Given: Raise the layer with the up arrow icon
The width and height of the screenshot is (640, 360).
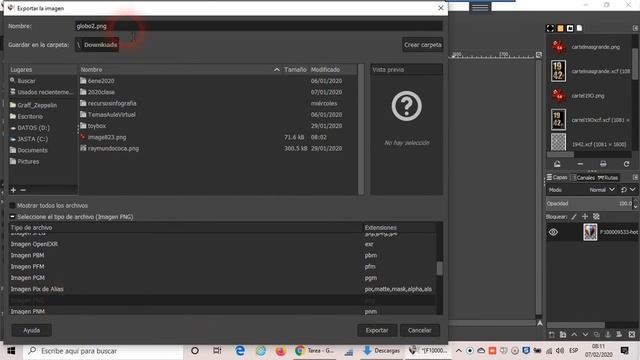Looking at the screenshot, I should coord(574,335).
